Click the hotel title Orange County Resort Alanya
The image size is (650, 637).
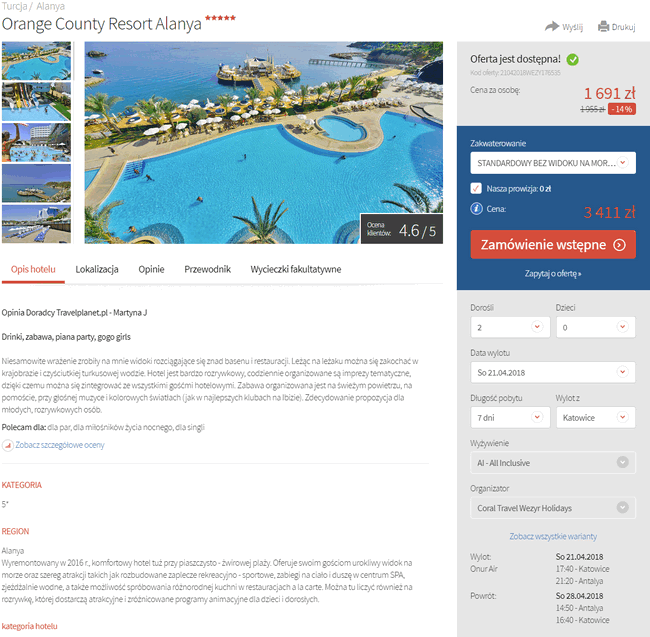102,24
